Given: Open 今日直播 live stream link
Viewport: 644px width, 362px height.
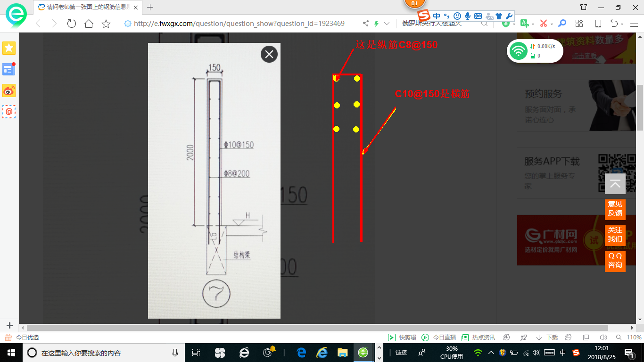Looking at the screenshot, I should pyautogui.click(x=439, y=337).
